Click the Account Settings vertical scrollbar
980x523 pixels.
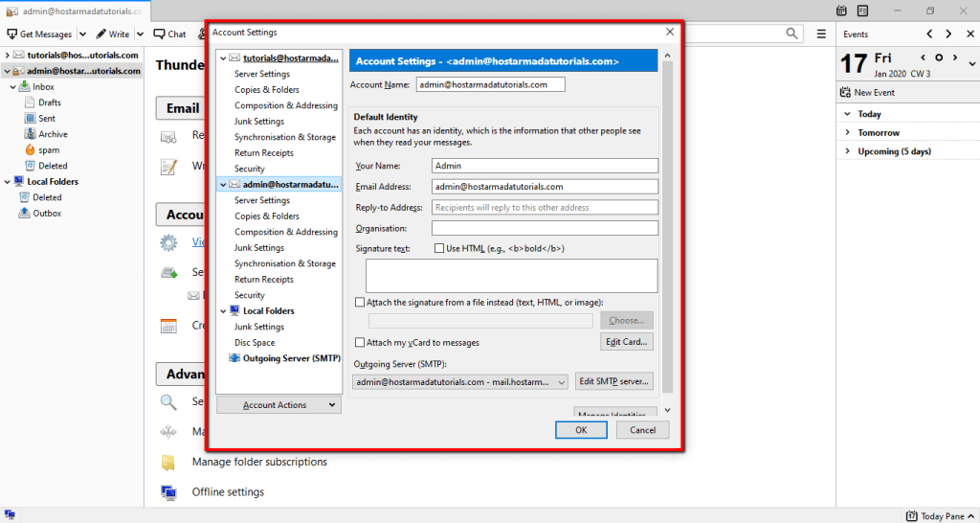[667, 225]
